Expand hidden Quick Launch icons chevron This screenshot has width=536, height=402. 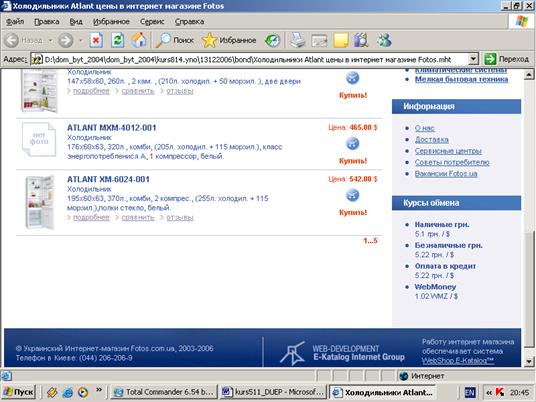pos(99,389)
